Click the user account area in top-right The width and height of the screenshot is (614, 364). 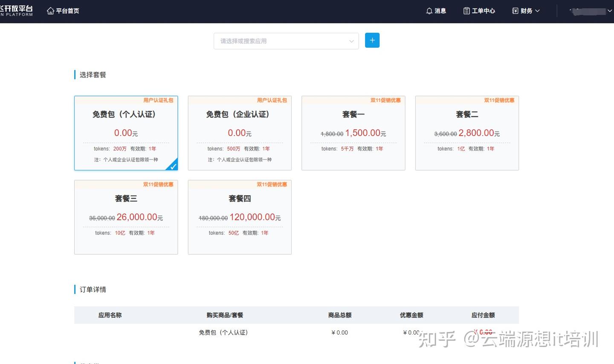pyautogui.click(x=588, y=11)
